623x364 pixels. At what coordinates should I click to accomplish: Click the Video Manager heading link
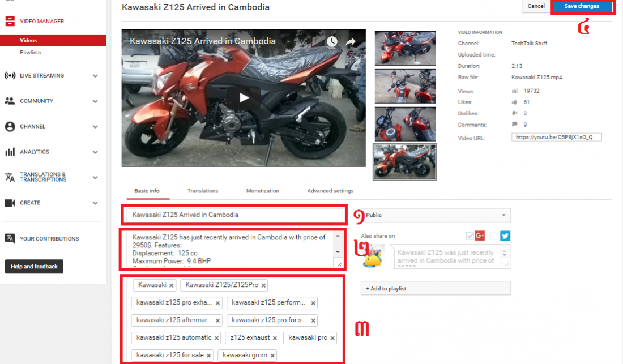(42, 21)
